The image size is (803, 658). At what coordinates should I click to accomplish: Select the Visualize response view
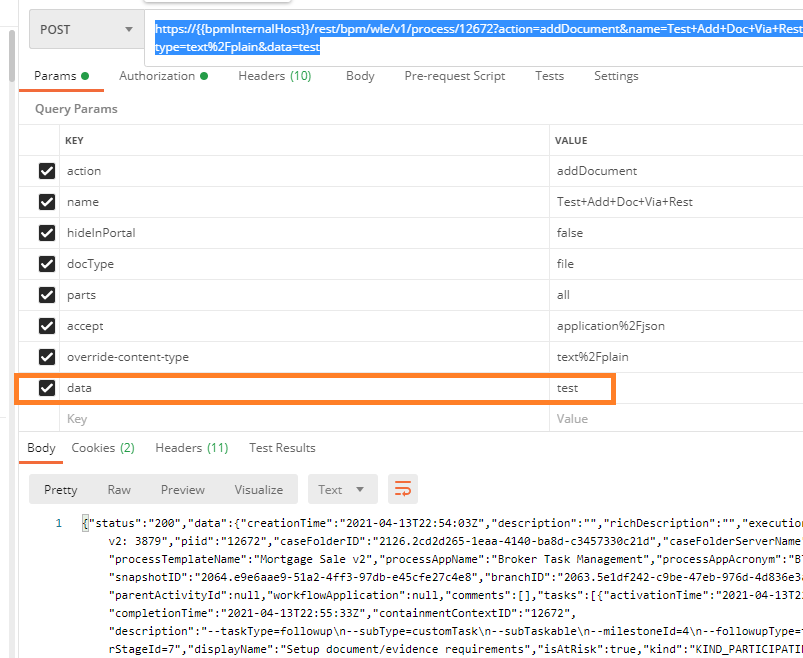click(x=259, y=490)
